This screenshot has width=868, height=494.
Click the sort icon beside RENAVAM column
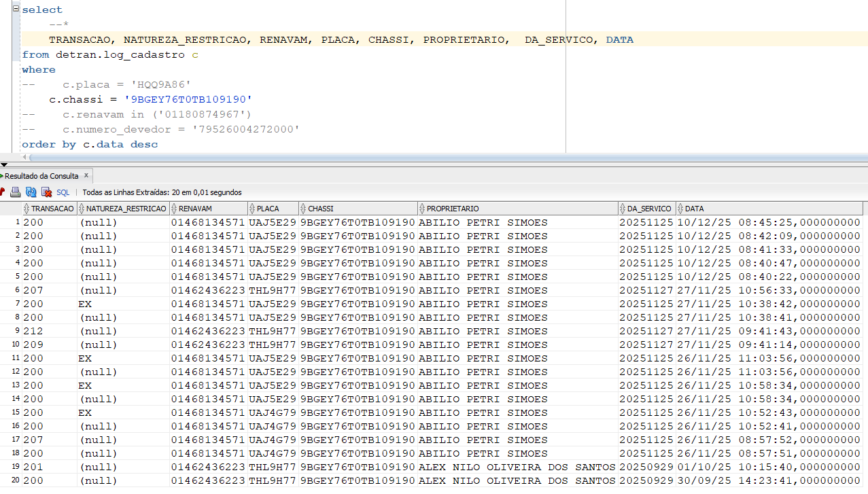click(x=174, y=209)
